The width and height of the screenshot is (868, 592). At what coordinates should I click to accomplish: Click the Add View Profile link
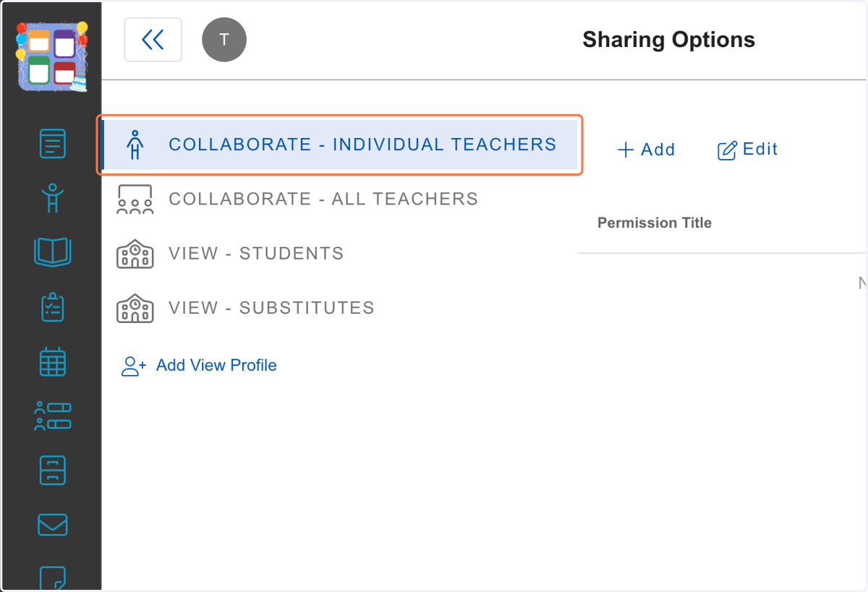click(216, 365)
